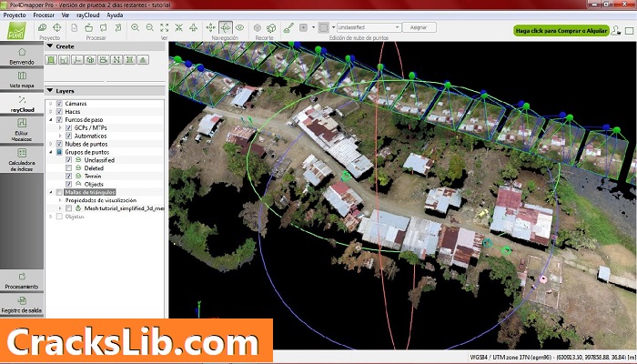
Task: Click the fullscreen rectangle icon beside the account icon
Action: tap(630, 31)
